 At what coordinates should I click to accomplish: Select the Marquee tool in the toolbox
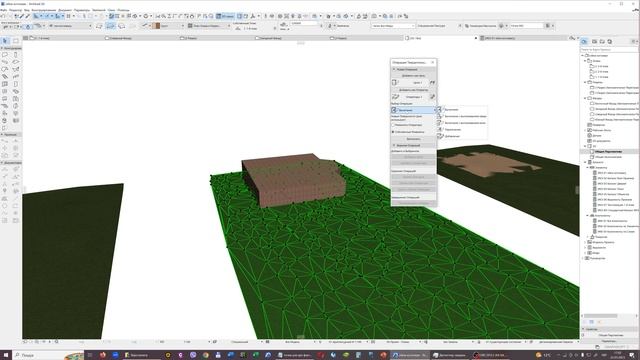16,41
